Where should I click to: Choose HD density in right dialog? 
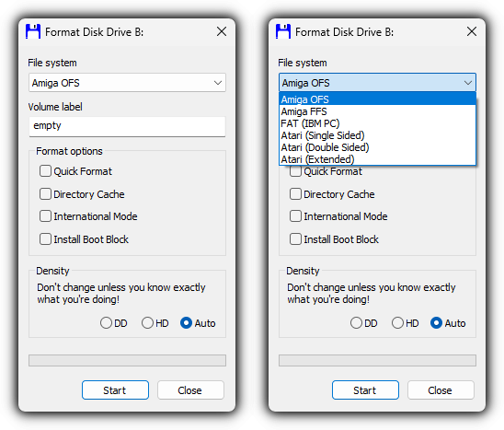(x=397, y=323)
